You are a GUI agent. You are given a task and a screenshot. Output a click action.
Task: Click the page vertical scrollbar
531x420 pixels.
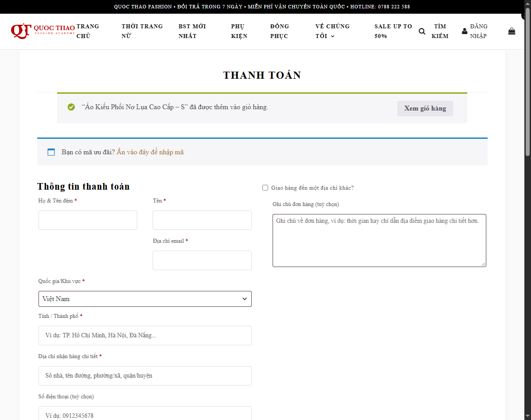[x=527, y=210]
